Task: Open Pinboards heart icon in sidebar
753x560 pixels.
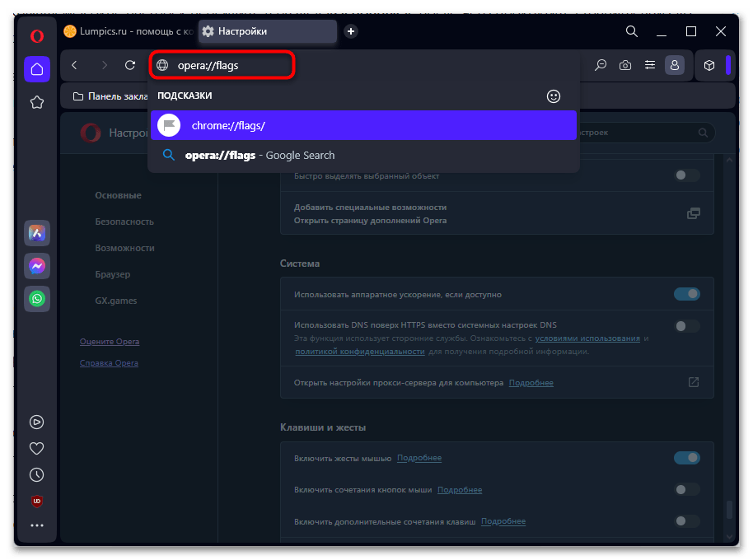Action: (x=37, y=448)
